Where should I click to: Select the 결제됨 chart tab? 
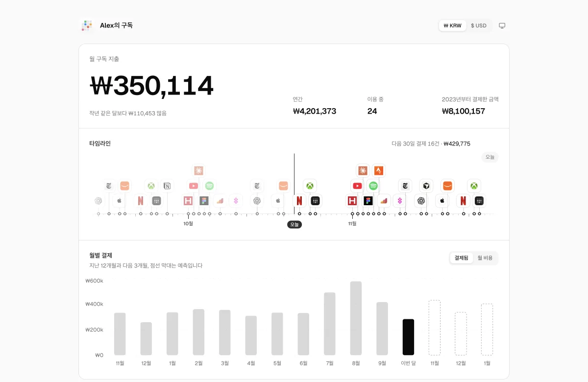coord(462,258)
